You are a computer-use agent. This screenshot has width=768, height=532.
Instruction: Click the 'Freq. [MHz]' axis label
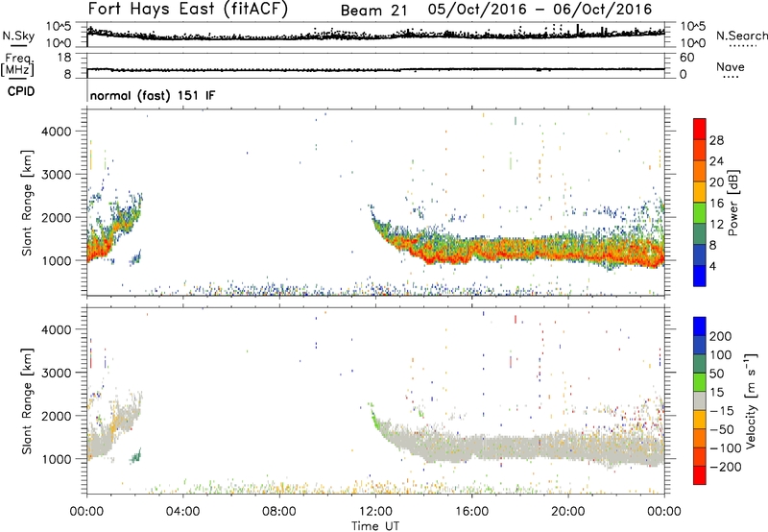[x=17, y=64]
